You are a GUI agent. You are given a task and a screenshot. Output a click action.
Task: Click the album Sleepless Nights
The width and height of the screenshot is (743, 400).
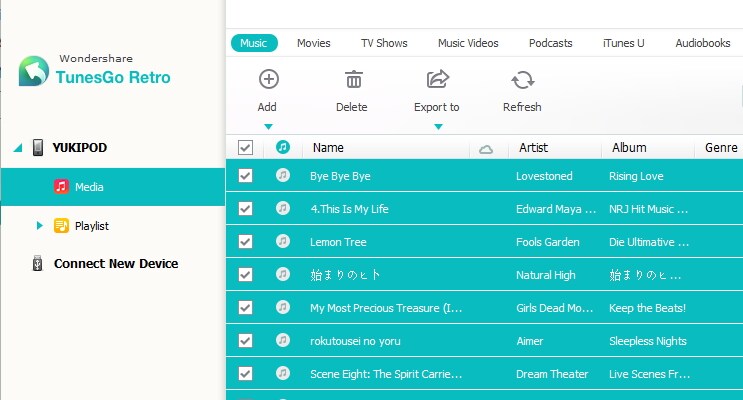tap(648, 341)
